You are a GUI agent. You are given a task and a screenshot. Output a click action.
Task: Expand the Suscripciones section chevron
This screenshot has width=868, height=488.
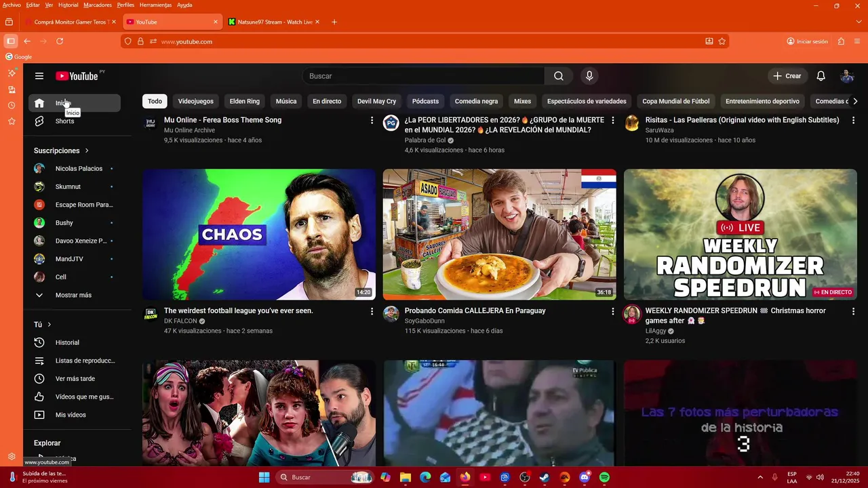tap(87, 150)
